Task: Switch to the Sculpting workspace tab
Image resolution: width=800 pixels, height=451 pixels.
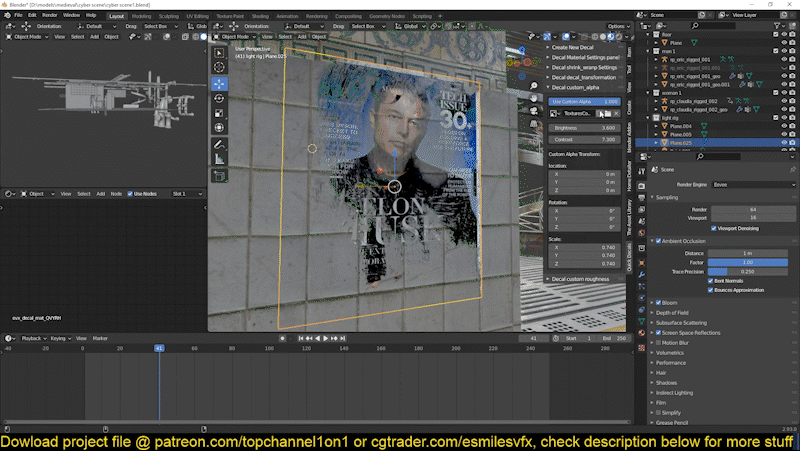Action: pos(168,16)
